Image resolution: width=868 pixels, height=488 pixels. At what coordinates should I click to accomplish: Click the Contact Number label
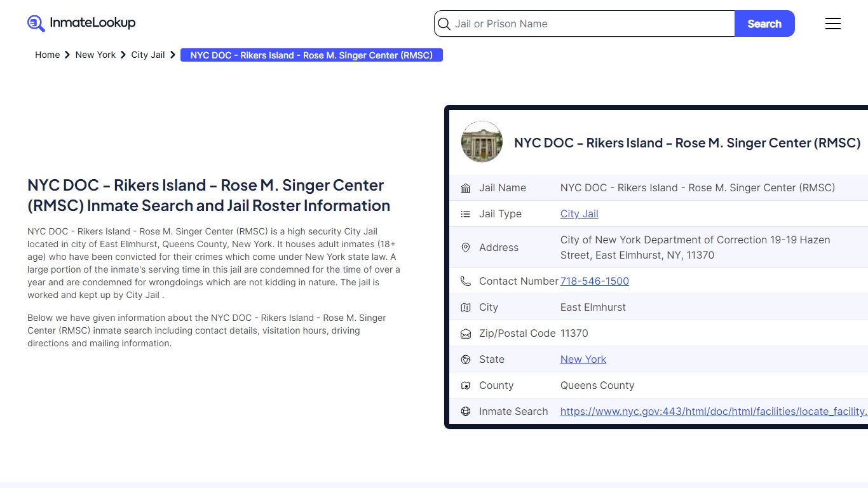coord(519,281)
